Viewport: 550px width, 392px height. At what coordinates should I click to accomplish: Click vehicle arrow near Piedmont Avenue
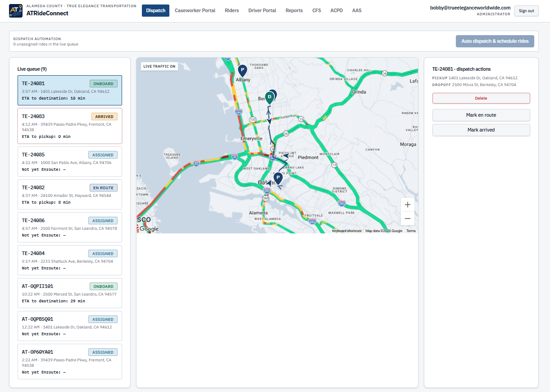pyautogui.click(x=285, y=155)
